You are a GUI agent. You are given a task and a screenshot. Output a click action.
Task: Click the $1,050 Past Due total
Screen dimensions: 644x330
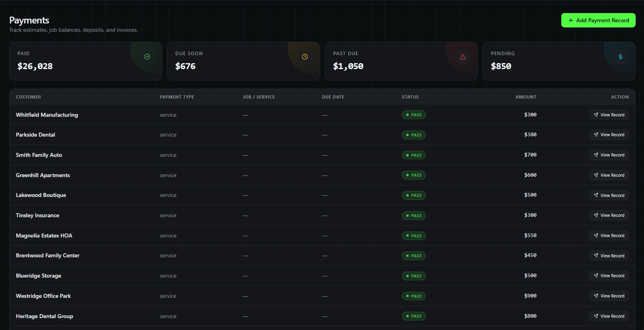348,66
